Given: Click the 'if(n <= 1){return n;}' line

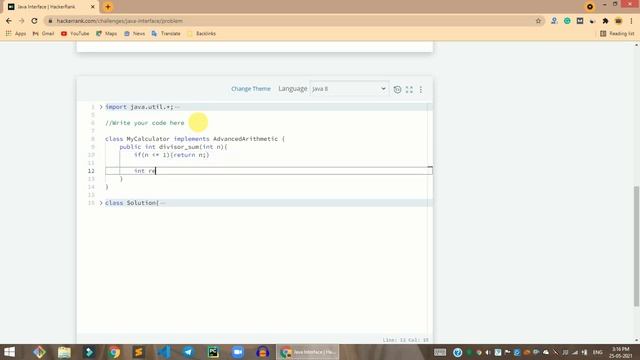Looking at the screenshot, I should (x=171, y=155).
